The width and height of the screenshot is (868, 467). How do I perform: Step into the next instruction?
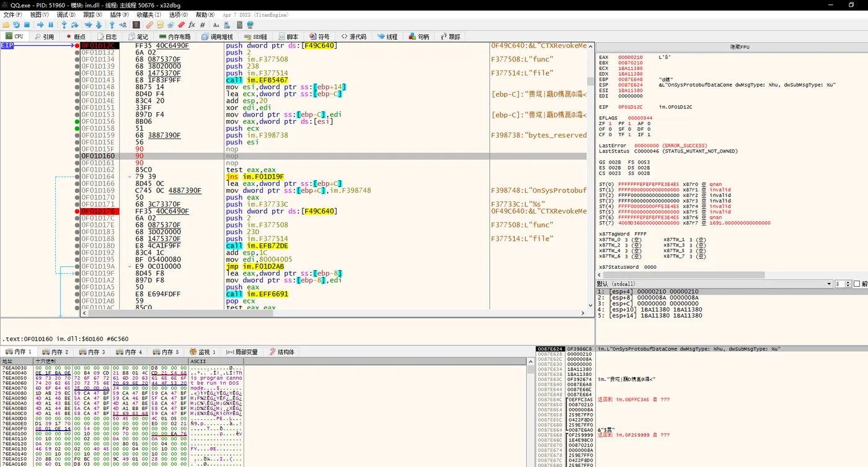pyautogui.click(x=64, y=25)
